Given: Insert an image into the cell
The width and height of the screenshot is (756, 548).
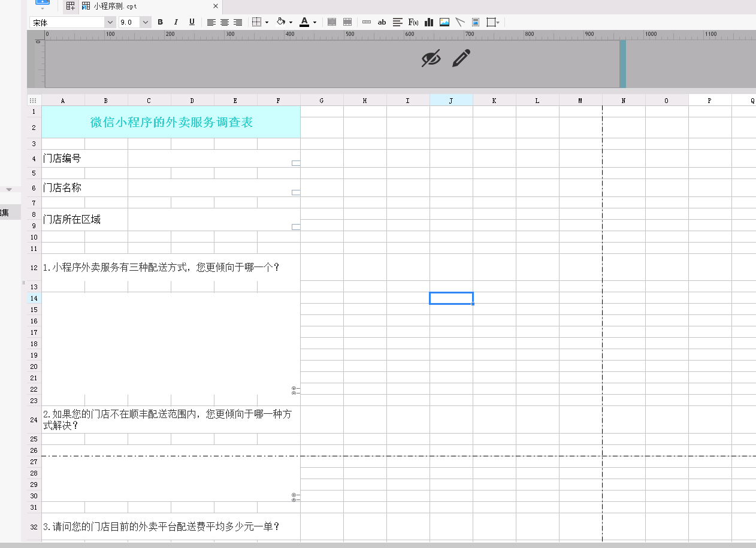Looking at the screenshot, I should 444,22.
